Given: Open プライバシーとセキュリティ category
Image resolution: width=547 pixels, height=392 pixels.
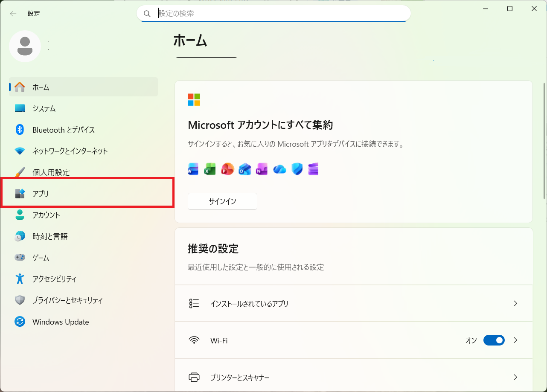Looking at the screenshot, I should pyautogui.click(x=84, y=300).
